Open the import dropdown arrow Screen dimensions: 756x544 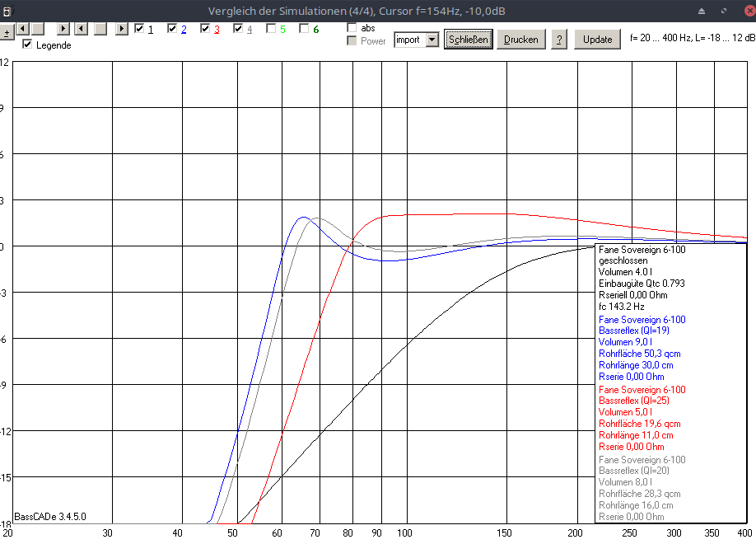coord(432,40)
